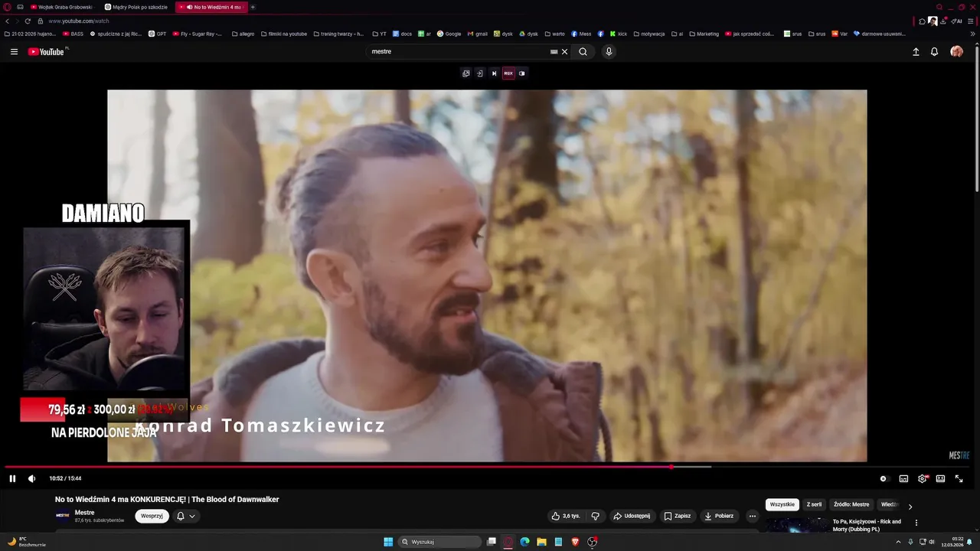Viewport: 980px width, 551px height.
Task: Open more actions three-dot menu
Action: pyautogui.click(x=752, y=516)
